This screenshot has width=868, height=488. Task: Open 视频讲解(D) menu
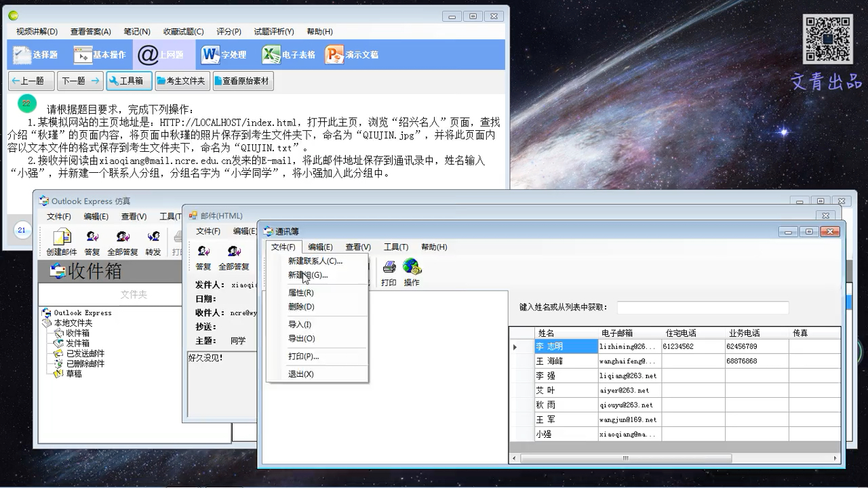click(x=37, y=31)
